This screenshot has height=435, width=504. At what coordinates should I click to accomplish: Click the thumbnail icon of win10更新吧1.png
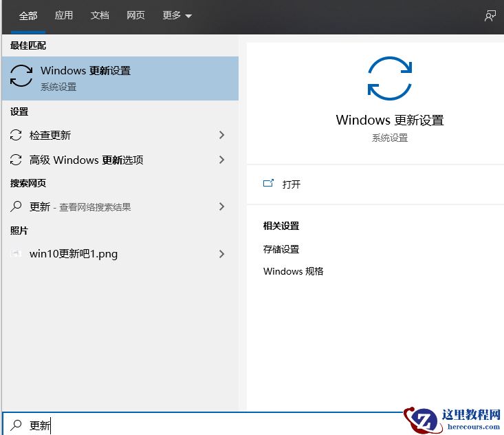(16, 253)
